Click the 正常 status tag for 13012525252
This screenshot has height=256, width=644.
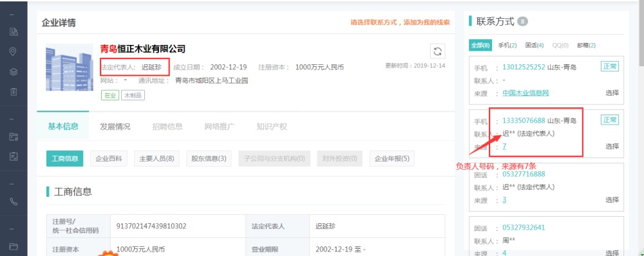[x=610, y=66]
